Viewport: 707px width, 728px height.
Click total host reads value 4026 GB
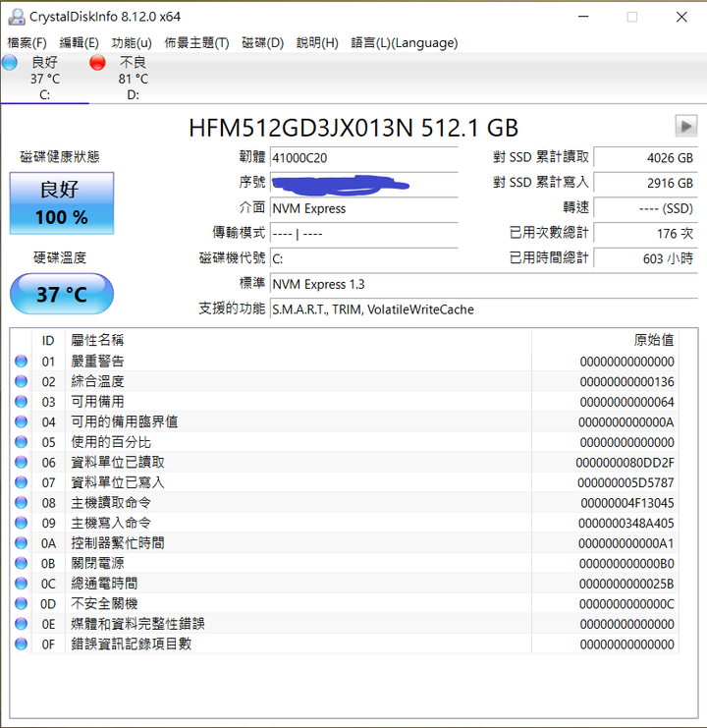645,158
